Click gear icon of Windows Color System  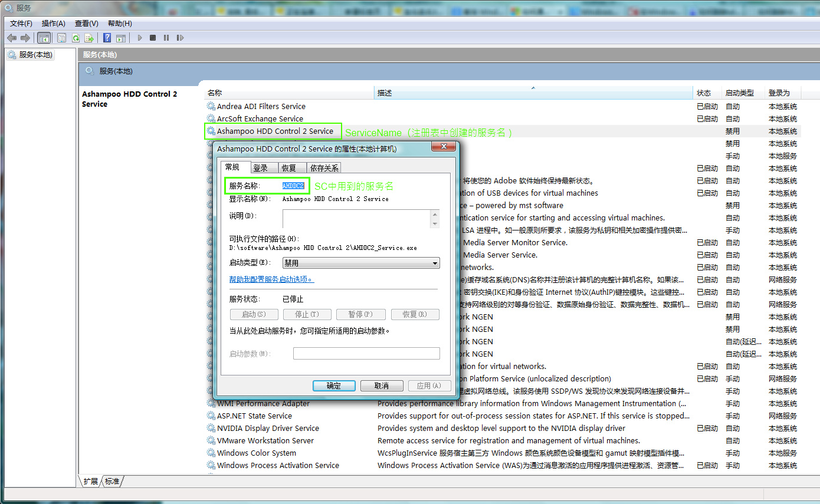click(x=211, y=453)
